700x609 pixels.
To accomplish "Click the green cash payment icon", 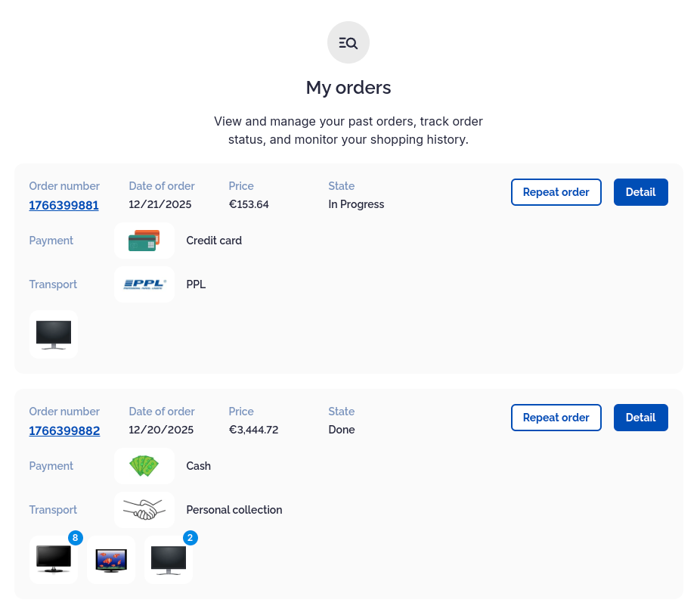I will (144, 466).
